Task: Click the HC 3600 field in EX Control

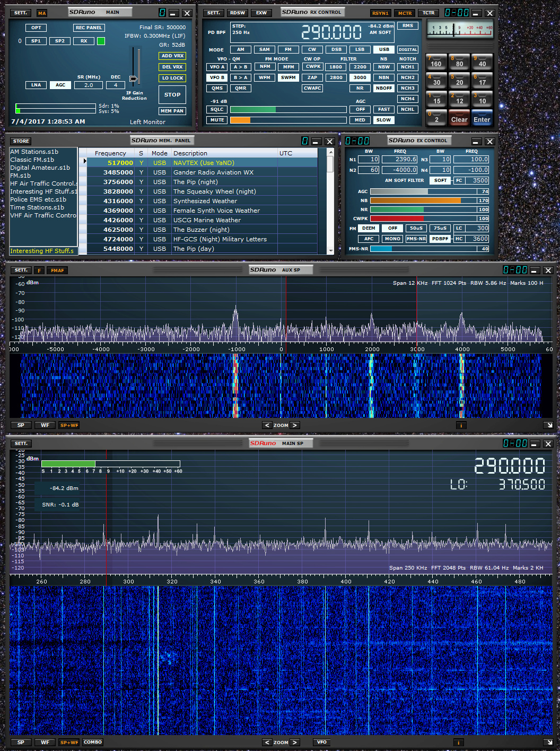Action: pos(478,239)
